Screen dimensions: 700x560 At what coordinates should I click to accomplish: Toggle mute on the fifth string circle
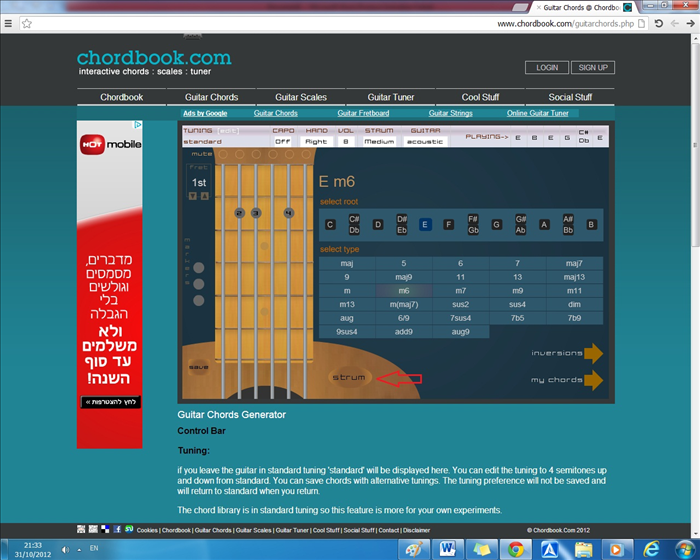click(x=289, y=155)
